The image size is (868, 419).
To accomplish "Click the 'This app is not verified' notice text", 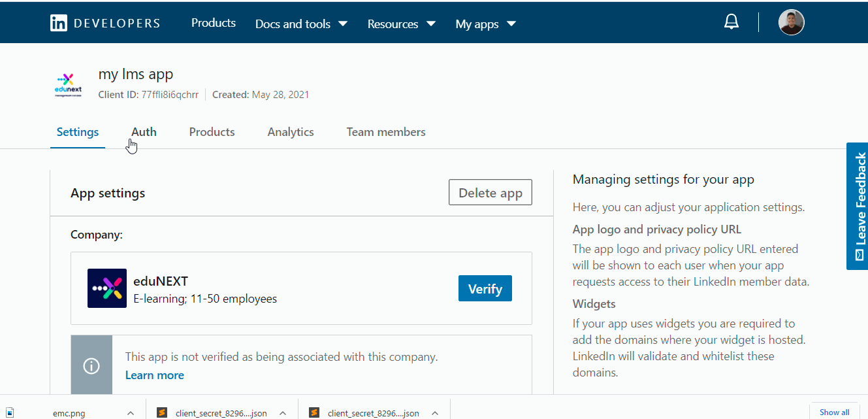I will tap(281, 357).
